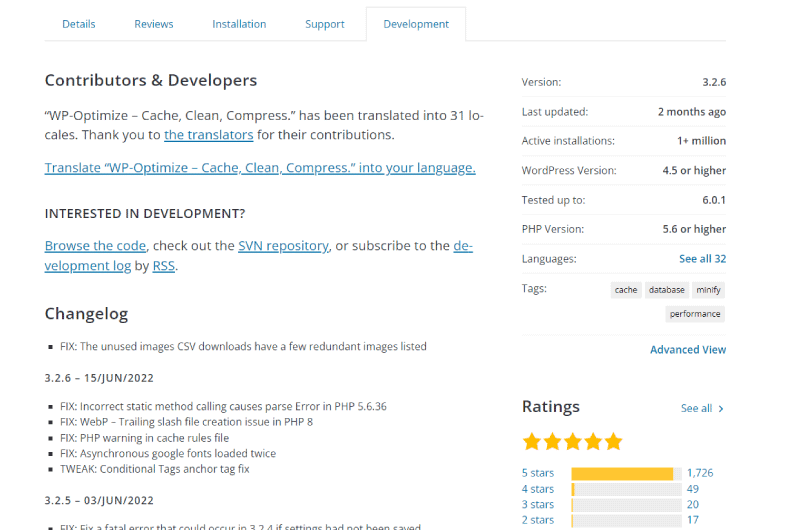Subscribe via the RSS link

pyautogui.click(x=164, y=266)
